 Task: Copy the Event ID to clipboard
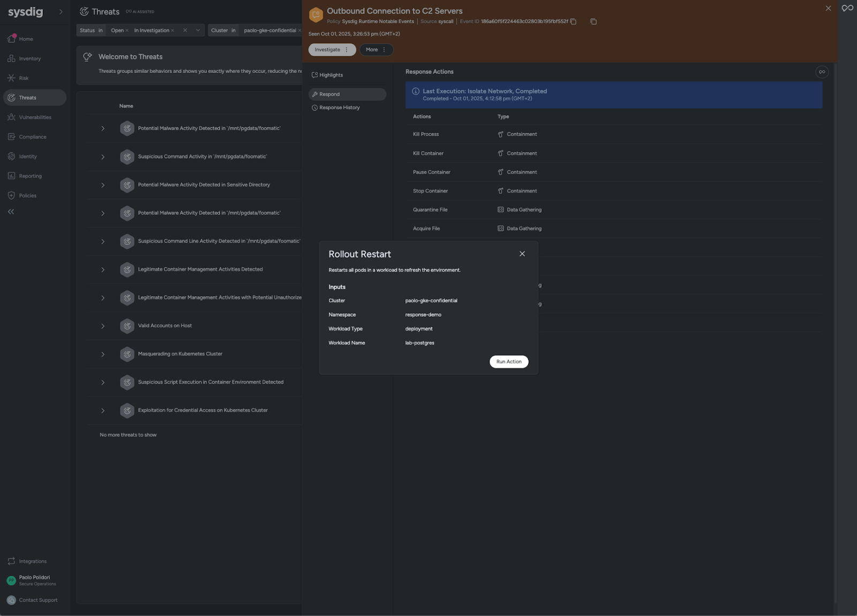(x=573, y=21)
